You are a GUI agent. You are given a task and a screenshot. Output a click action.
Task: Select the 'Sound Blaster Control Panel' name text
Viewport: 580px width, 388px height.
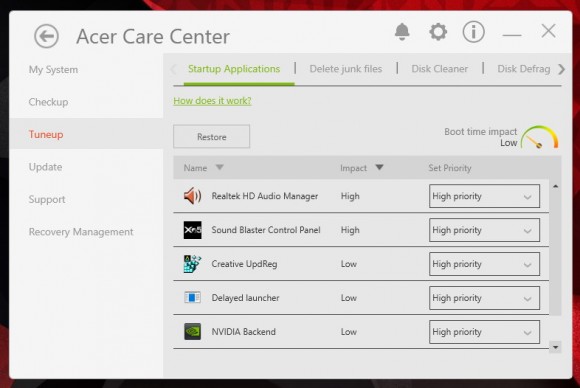click(x=266, y=230)
